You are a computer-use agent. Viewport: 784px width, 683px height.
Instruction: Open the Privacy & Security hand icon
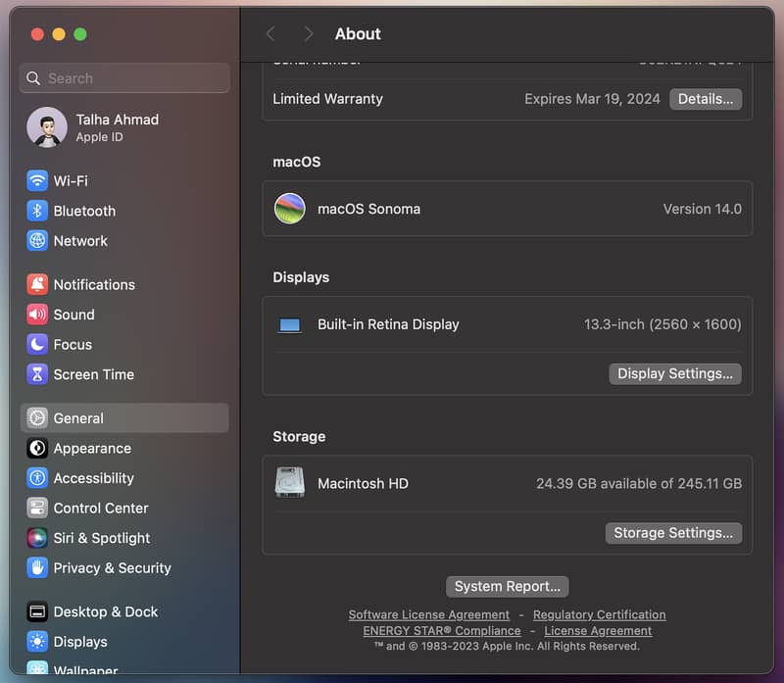pyautogui.click(x=37, y=568)
